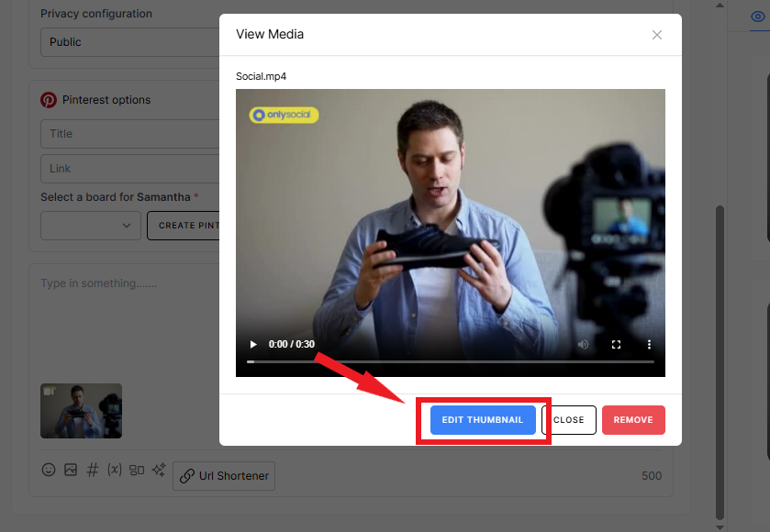Mute the video volume
Image resolution: width=770 pixels, height=532 pixels.
click(583, 345)
